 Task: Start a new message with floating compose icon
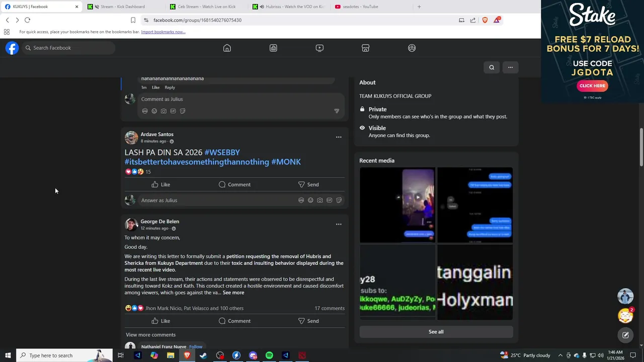click(x=625, y=335)
